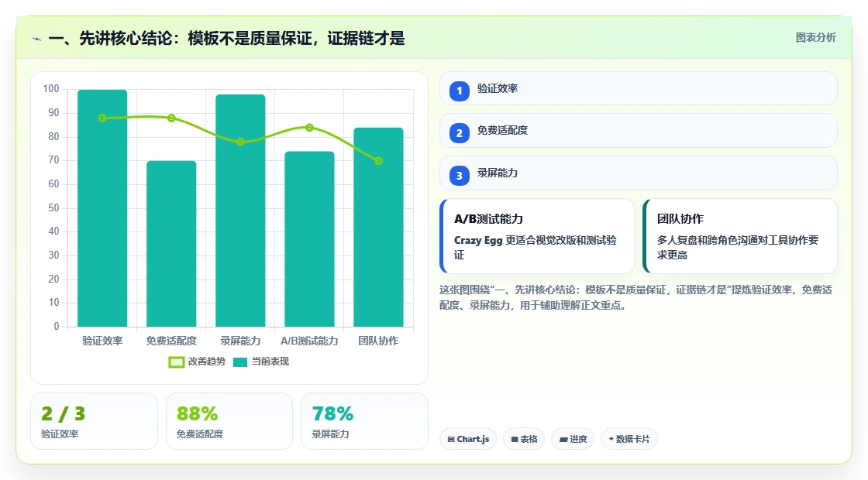This screenshot has height=480, width=868.
Task: Click y-axis value 100
Action: (51, 88)
